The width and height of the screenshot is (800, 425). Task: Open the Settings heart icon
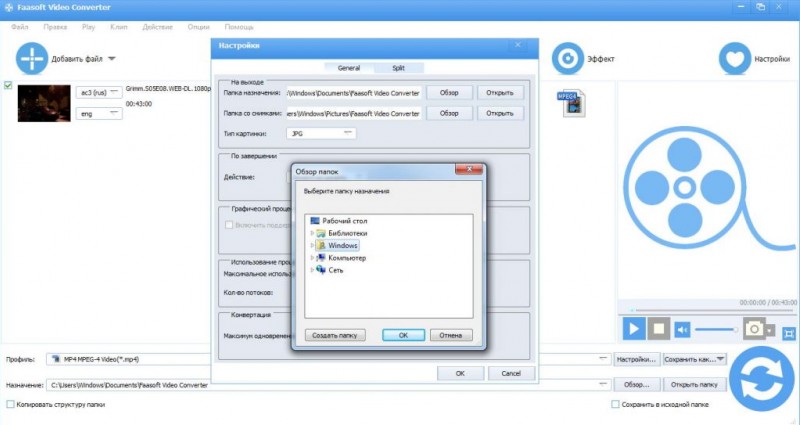(735, 59)
